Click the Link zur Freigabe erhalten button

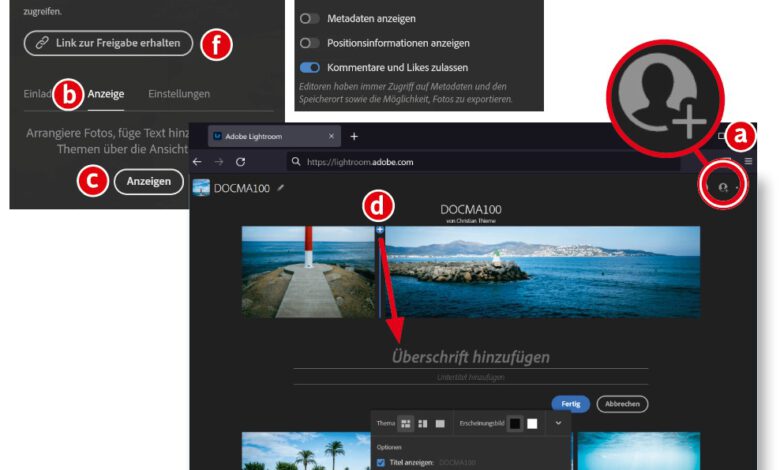[x=108, y=43]
